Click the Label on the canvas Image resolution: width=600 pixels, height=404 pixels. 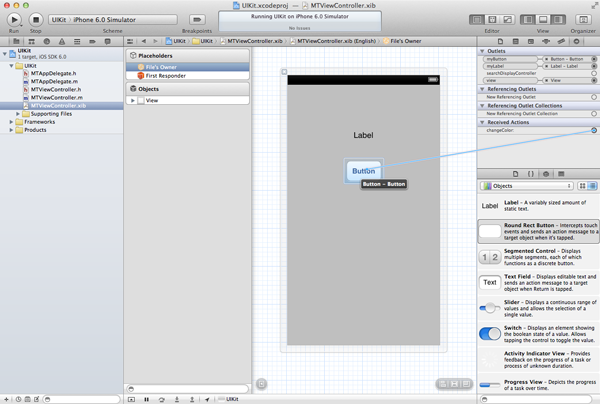[363, 135]
